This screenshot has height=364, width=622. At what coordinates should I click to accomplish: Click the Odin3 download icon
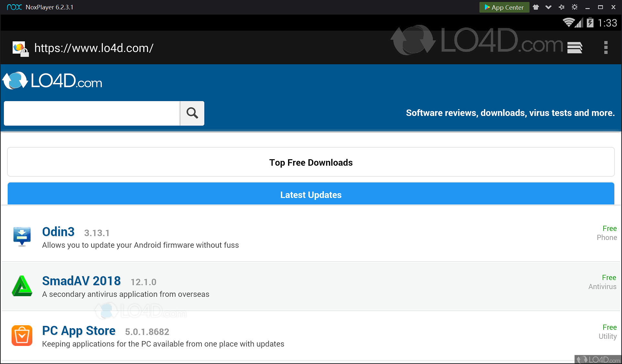pyautogui.click(x=22, y=237)
